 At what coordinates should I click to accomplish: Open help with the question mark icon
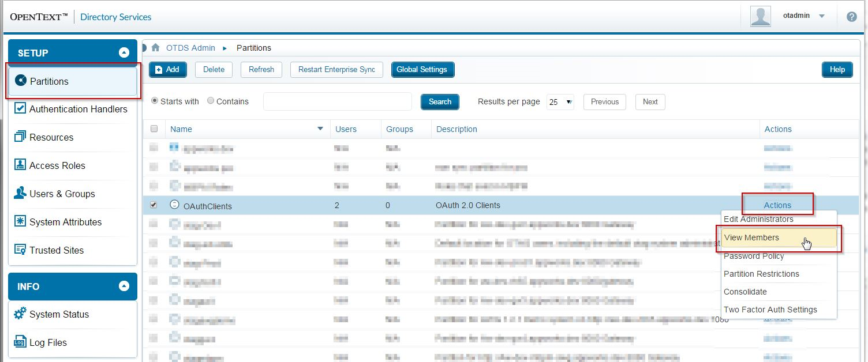pyautogui.click(x=851, y=17)
